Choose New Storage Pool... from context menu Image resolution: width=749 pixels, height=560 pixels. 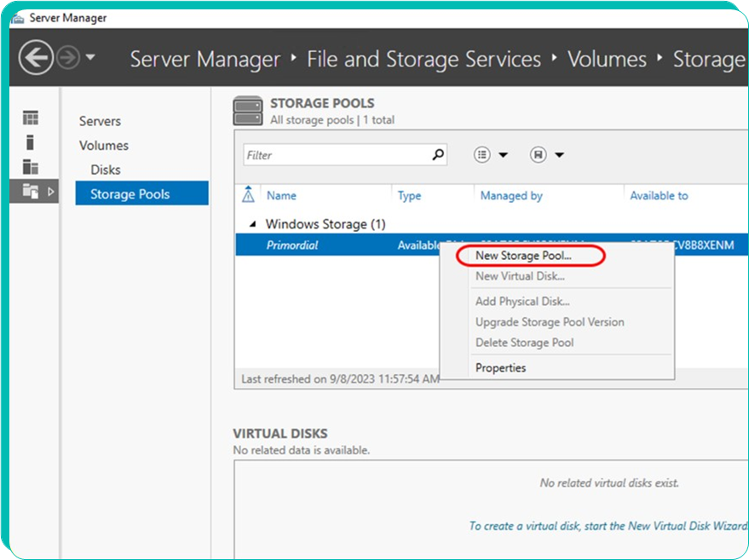click(523, 256)
